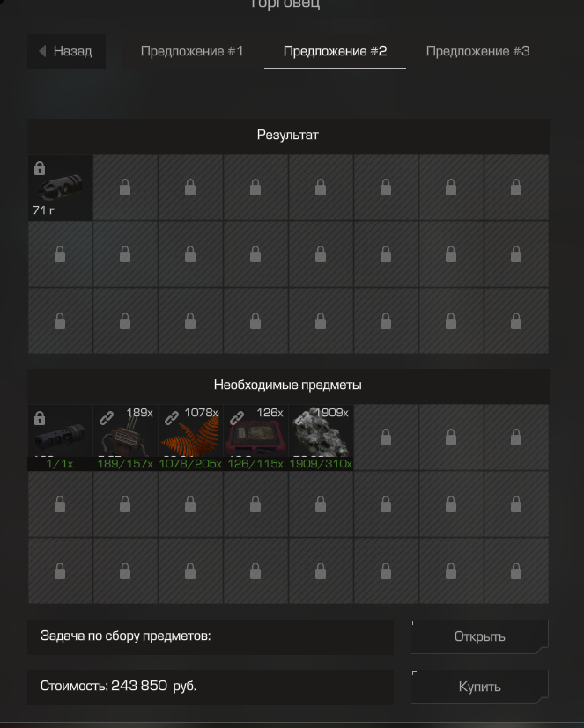Viewport: 584px width, 728px height.
Task: Click the Задача по сбору предметов field
Action: click(211, 636)
